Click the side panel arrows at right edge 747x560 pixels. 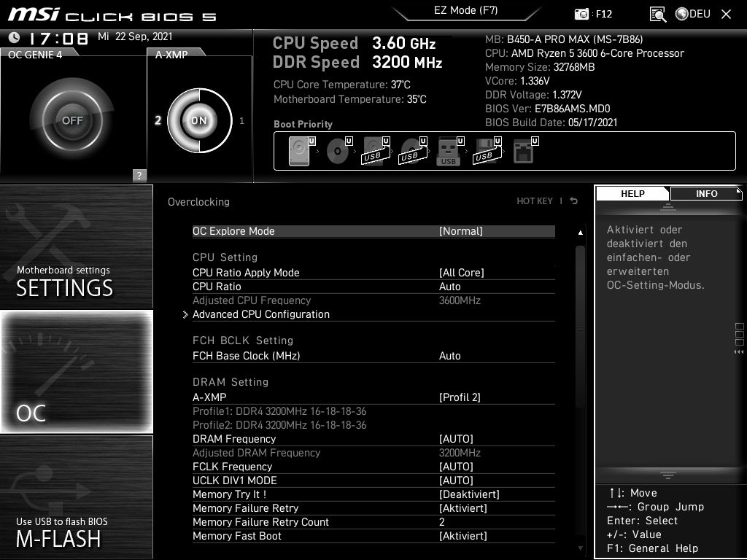click(x=738, y=352)
